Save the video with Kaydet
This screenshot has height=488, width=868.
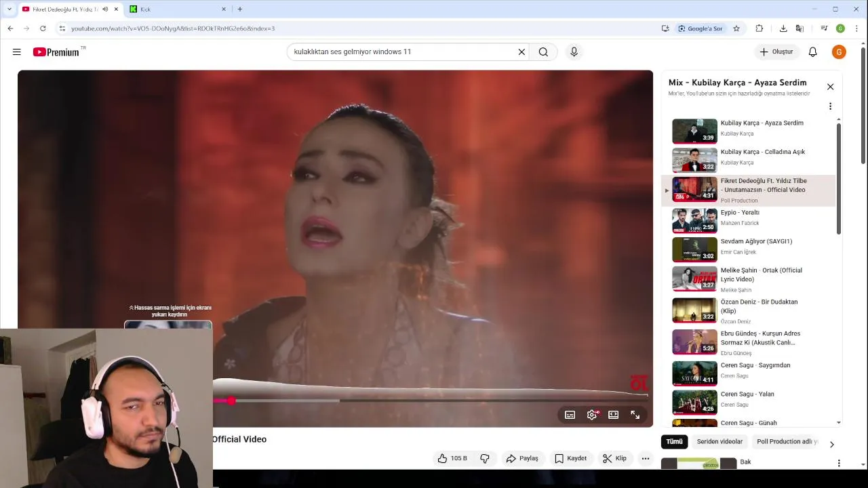570,458
